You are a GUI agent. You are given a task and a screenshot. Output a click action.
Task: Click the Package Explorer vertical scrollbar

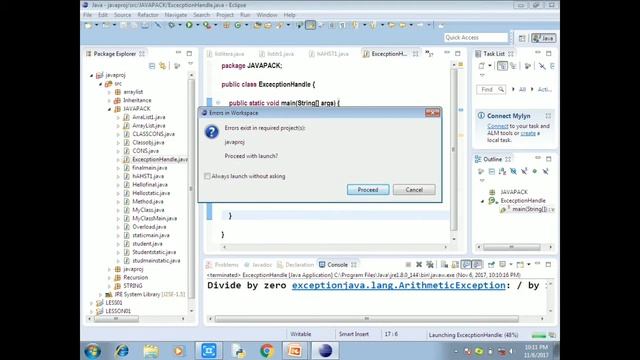191,189
